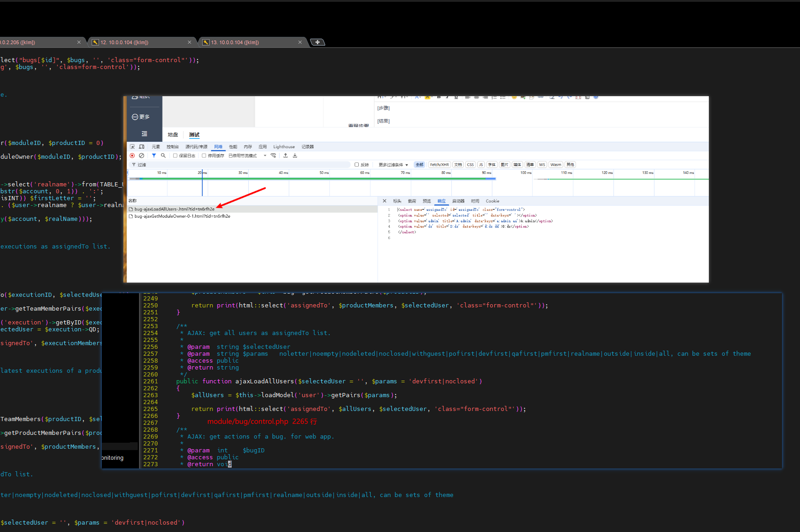This screenshot has width=800, height=532.
Task: Open network search with the magnifier icon
Action: click(x=163, y=156)
